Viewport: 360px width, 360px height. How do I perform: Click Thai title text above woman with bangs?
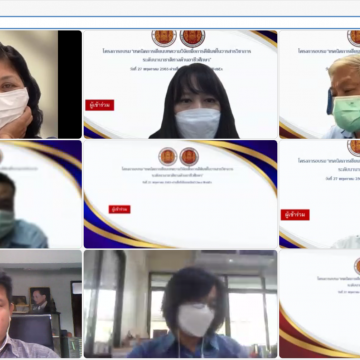click(x=177, y=56)
